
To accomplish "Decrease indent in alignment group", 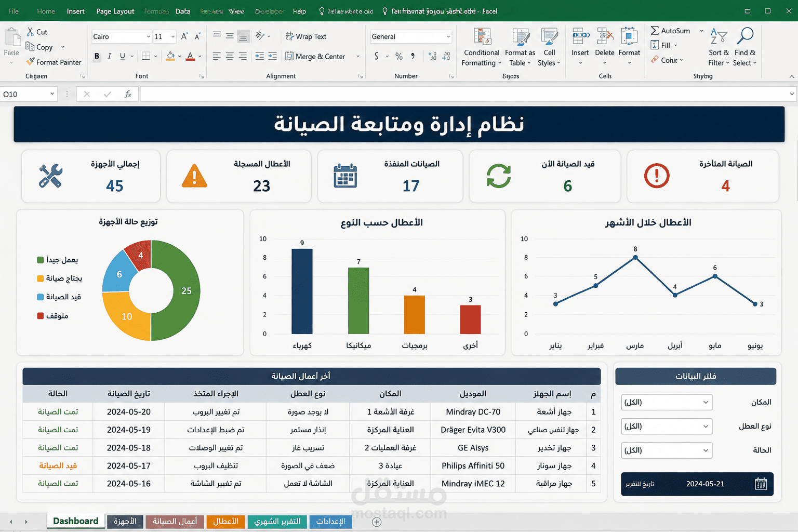I will [x=260, y=56].
